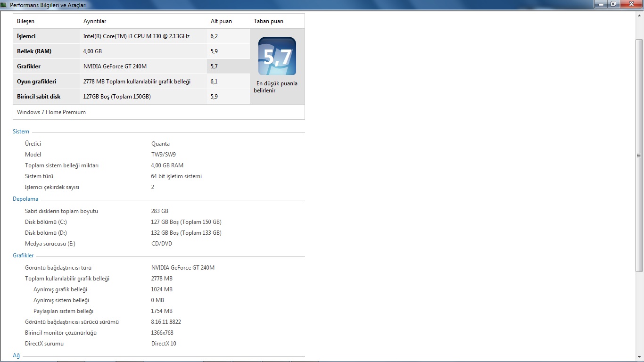644x362 pixels.
Task: Click the CD/DVD value
Action: (162, 244)
